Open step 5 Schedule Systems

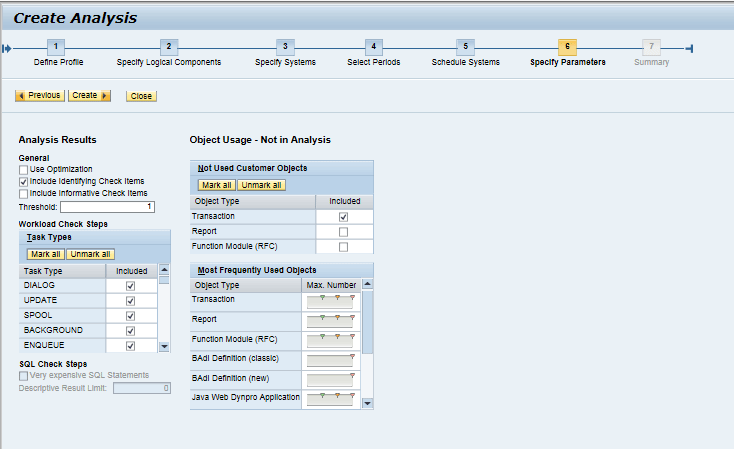click(x=465, y=47)
